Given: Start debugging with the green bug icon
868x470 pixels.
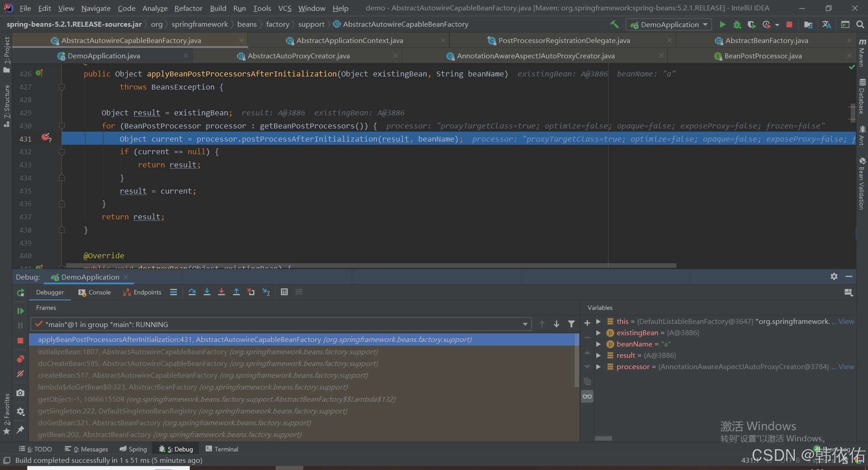Looking at the screenshot, I should 737,24.
